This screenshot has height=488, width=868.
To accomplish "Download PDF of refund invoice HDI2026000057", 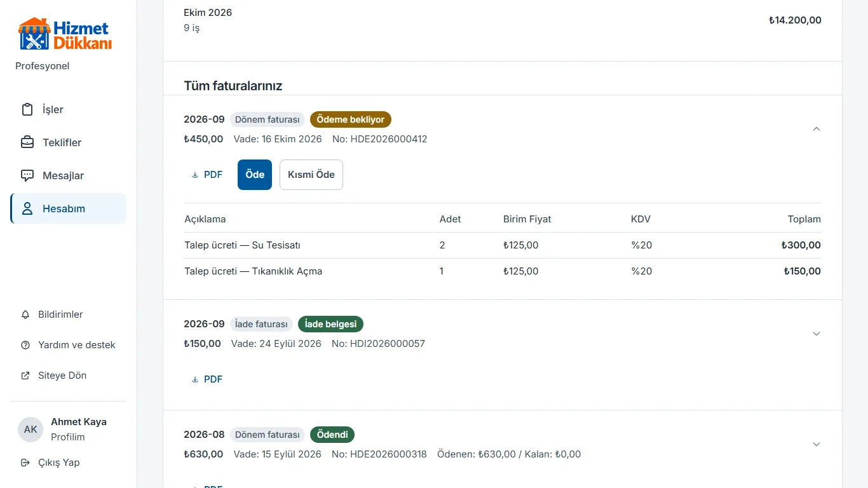I will coord(207,379).
